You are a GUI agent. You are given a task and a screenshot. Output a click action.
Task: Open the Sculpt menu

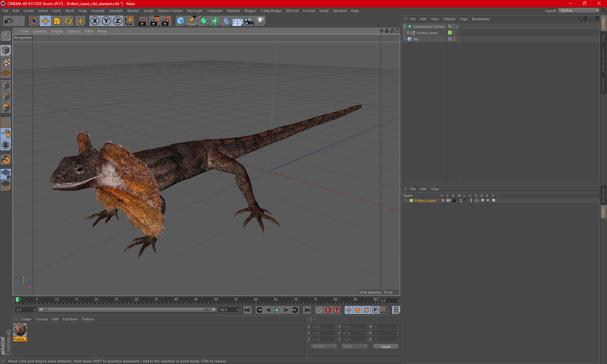click(x=148, y=11)
